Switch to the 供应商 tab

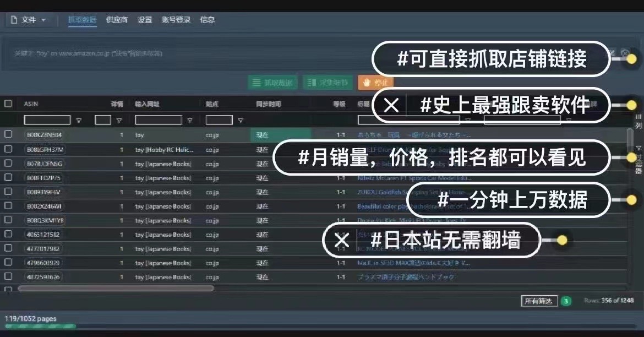click(116, 20)
